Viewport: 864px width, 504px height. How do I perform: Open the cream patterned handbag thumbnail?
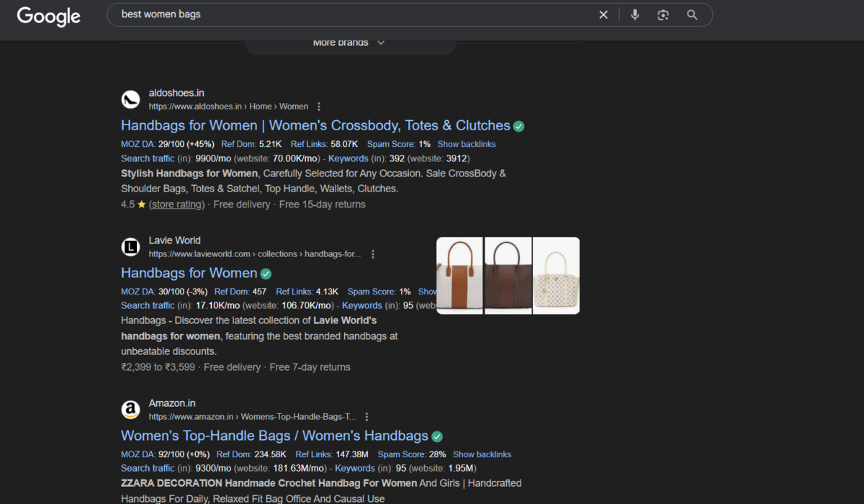(x=556, y=275)
